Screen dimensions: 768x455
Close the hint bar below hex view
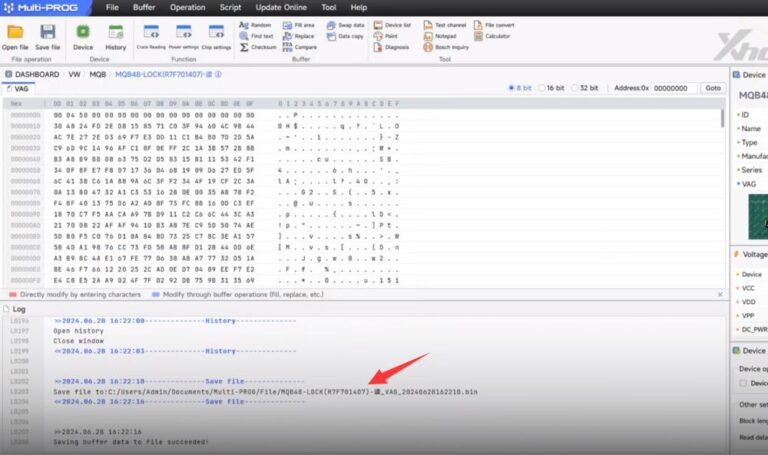[x=722, y=295]
